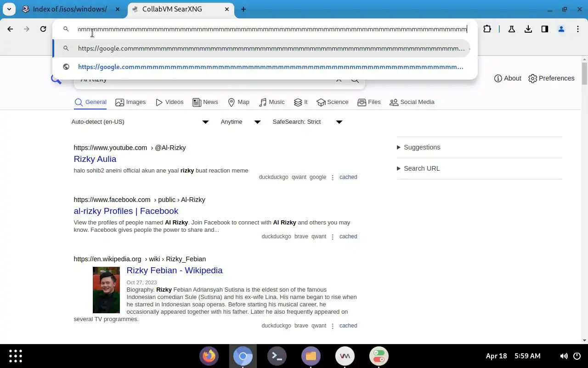The width and height of the screenshot is (588, 368).
Task: Select the General search category
Action: 90,102
